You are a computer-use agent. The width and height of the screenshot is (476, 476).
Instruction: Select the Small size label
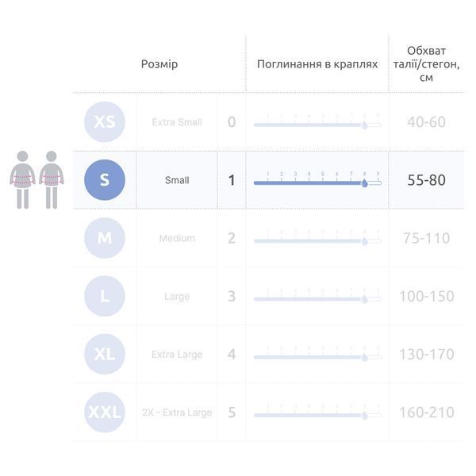177,180
